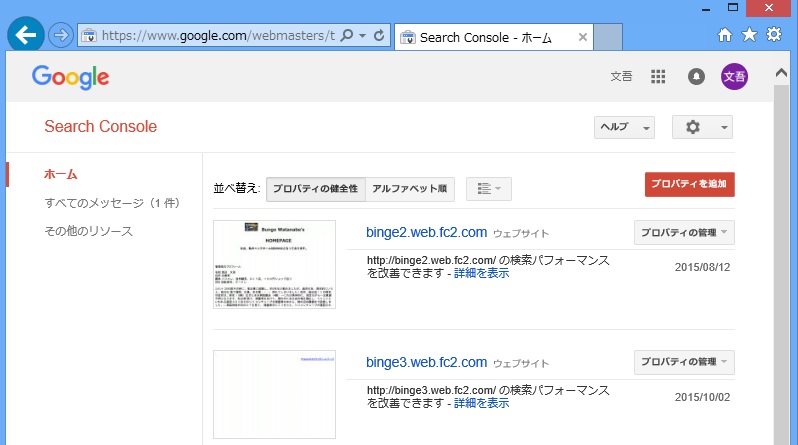Open a new blank browser tab
Image resolution: width=798 pixels, height=445 pixels.
[x=608, y=37]
